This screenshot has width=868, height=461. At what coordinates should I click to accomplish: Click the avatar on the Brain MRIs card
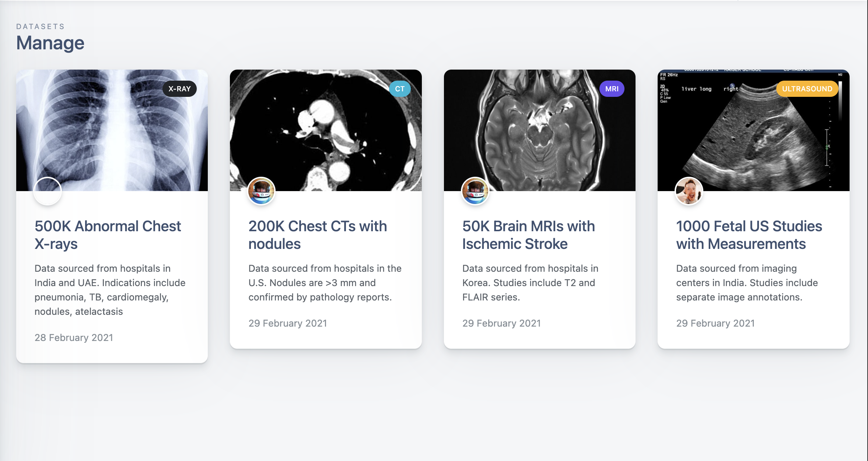point(475,190)
